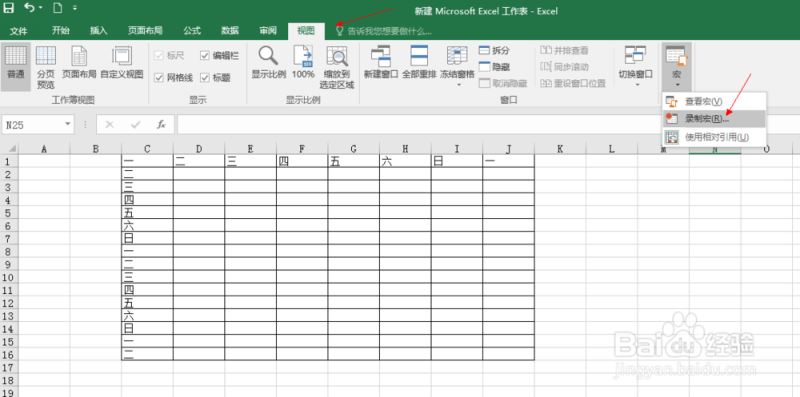Select 查看宏(V) from macro menu

pyautogui.click(x=714, y=102)
